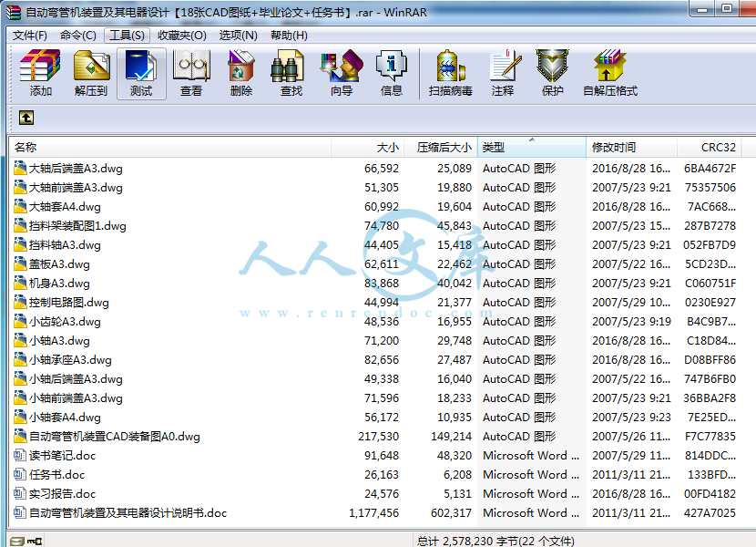Select file icon of 实习报告.doc
The height and width of the screenshot is (547, 756).
click(20, 493)
